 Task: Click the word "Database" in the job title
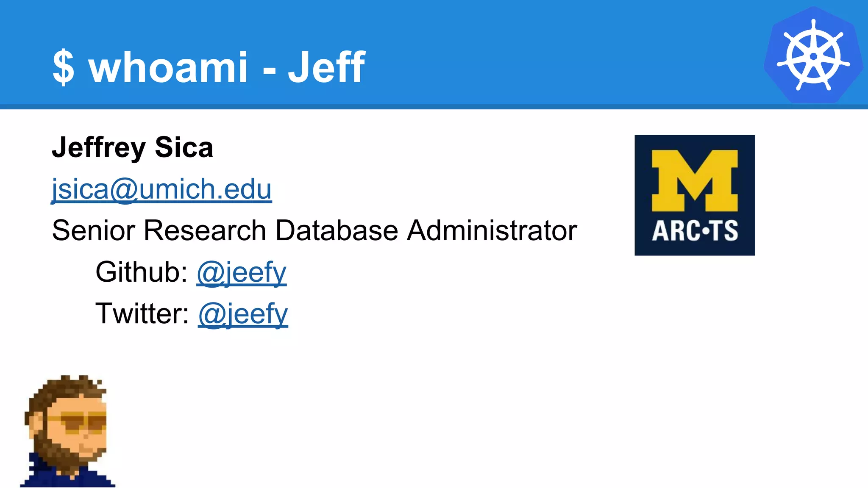(x=337, y=230)
